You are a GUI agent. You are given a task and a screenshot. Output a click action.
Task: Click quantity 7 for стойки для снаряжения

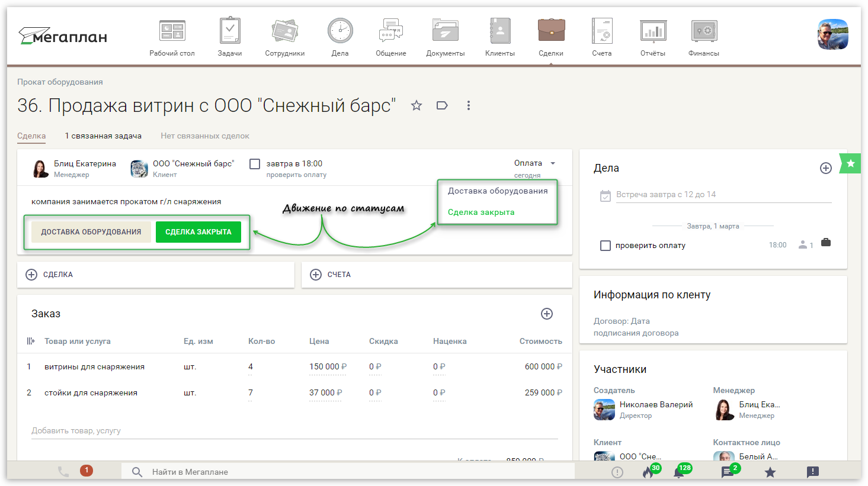click(251, 392)
